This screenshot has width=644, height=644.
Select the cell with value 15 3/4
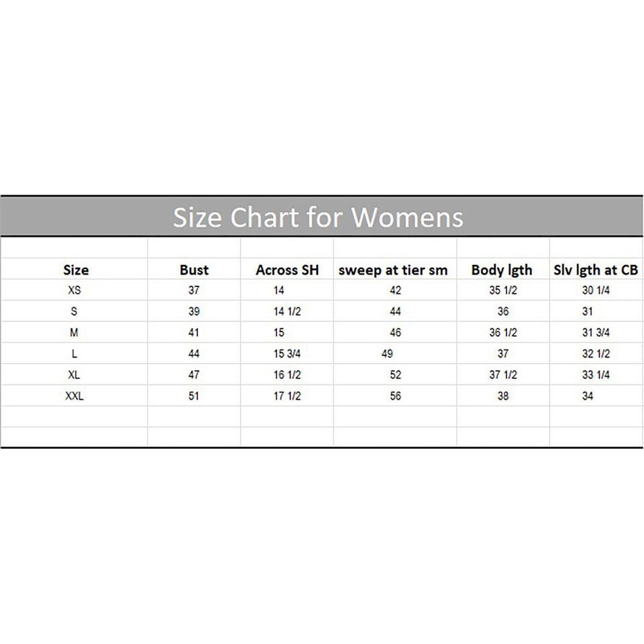click(287, 354)
